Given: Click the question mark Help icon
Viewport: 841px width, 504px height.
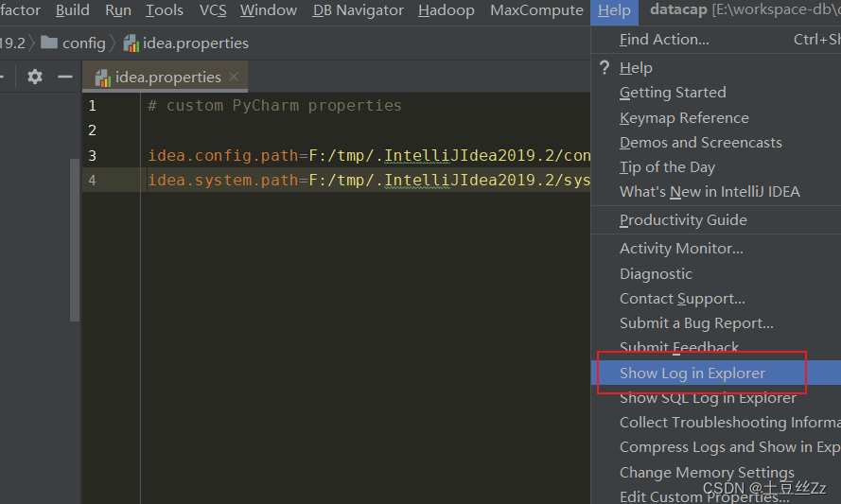Looking at the screenshot, I should tap(604, 67).
